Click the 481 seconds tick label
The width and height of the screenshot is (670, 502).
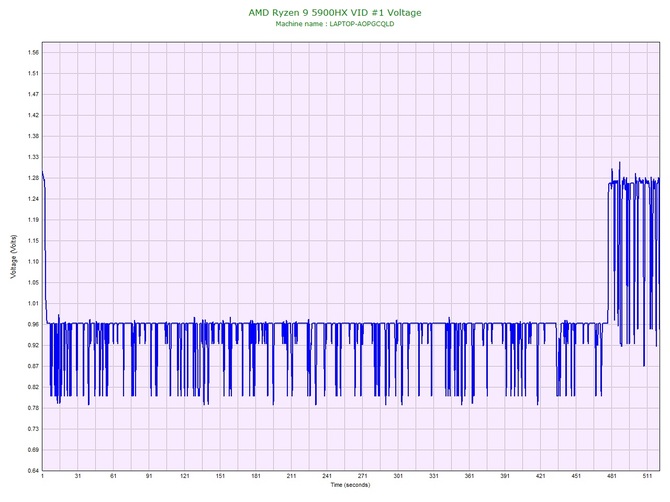pos(612,476)
